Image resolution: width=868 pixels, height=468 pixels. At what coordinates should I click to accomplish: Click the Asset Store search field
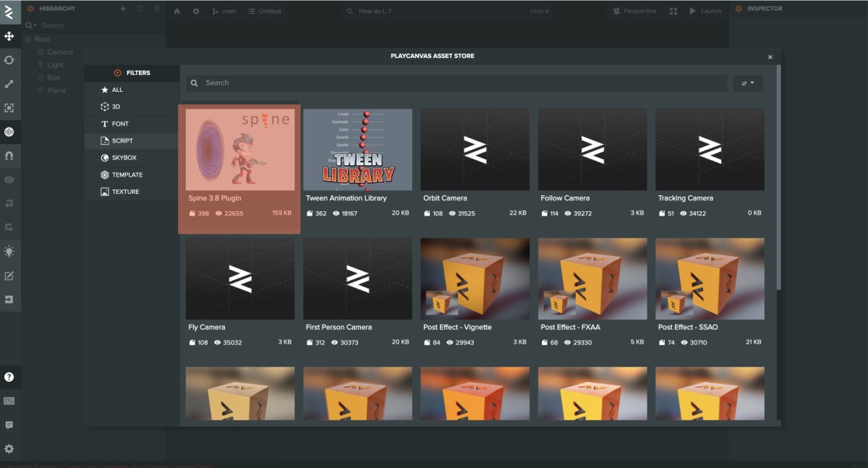457,83
